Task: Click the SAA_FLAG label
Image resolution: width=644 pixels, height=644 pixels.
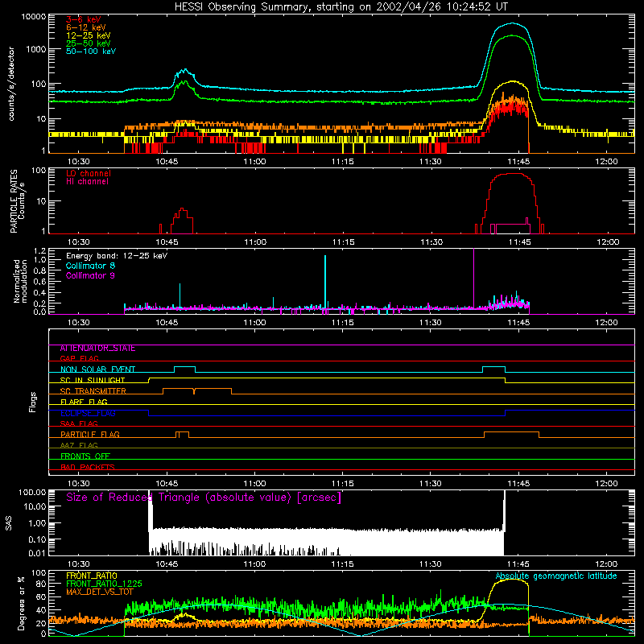Action: pyautogui.click(x=79, y=423)
